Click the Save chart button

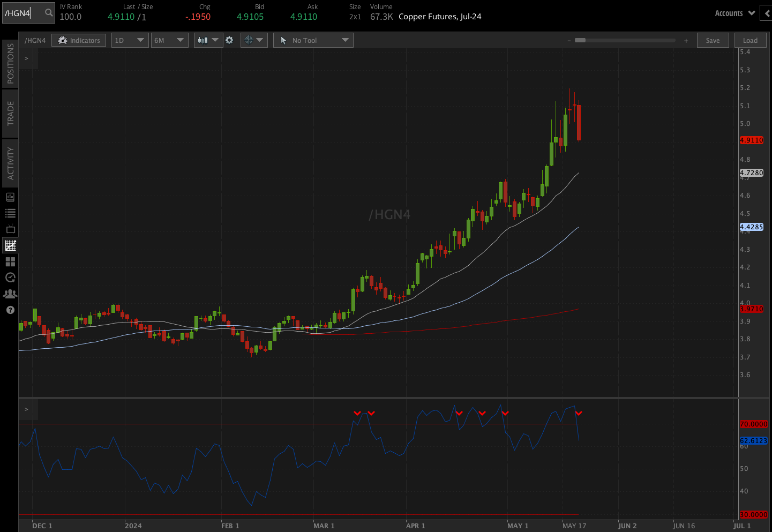(713, 40)
